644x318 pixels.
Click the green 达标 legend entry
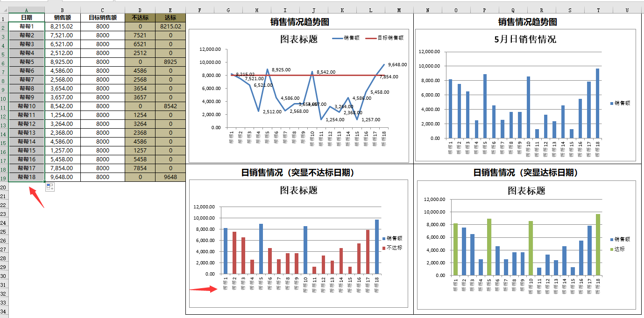[617, 249]
